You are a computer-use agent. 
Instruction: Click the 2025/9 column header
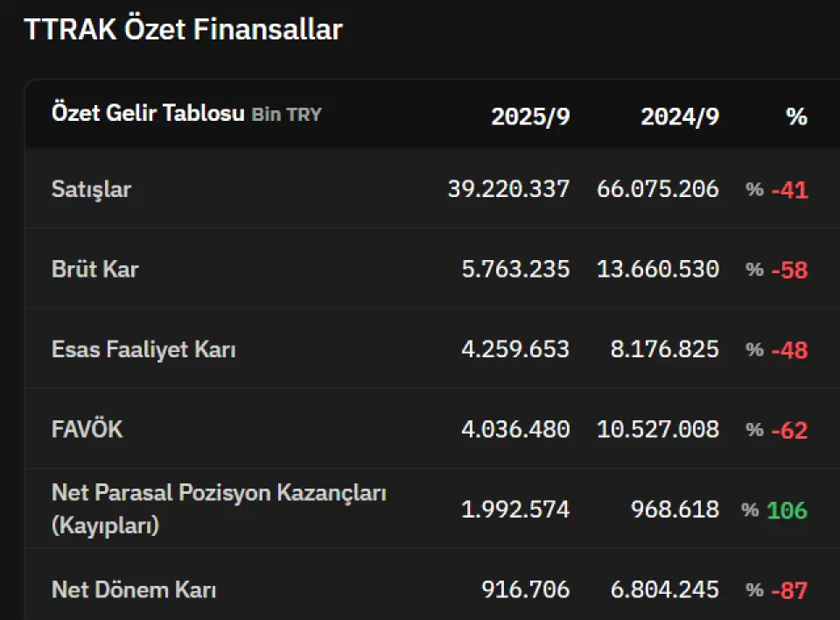(x=530, y=116)
